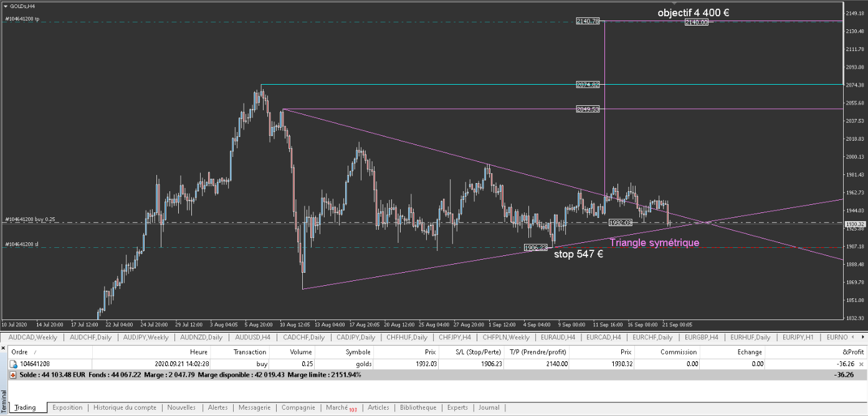
Task: Click the time 2020.09.21 14:02:28 cell
Action: [x=181, y=364]
